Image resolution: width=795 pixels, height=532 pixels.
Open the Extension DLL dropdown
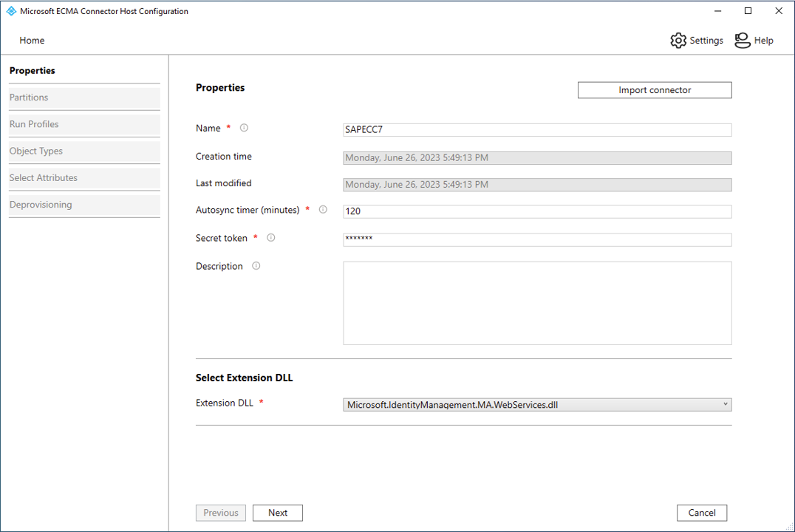click(726, 404)
